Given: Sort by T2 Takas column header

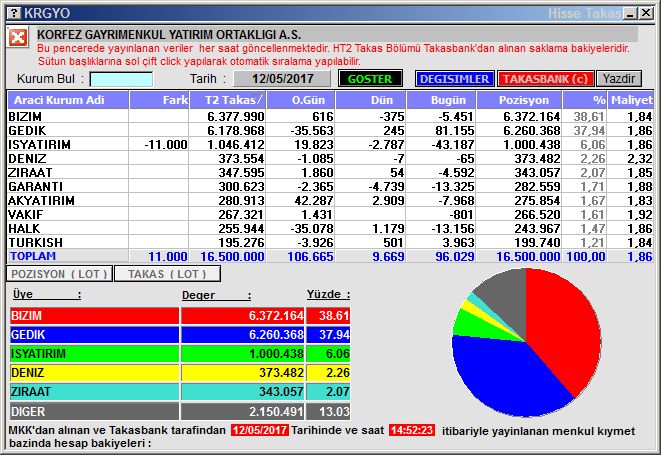Looking at the screenshot, I should click(x=228, y=100).
